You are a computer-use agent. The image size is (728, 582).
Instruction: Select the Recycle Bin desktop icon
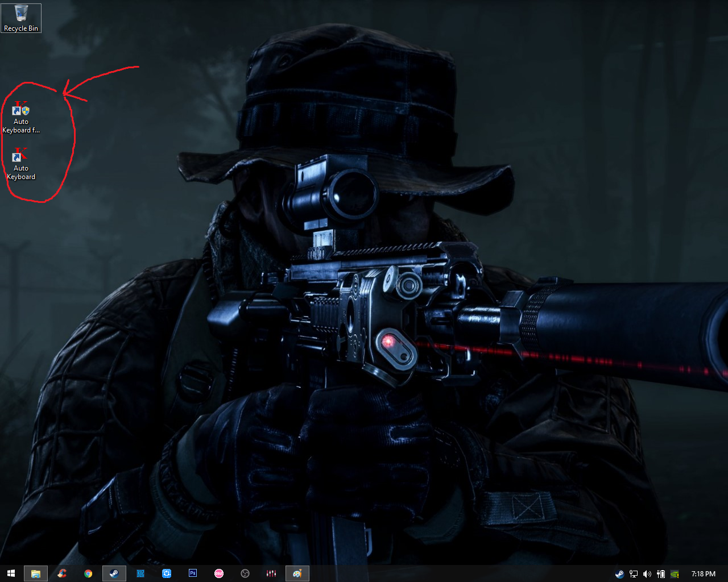point(21,18)
